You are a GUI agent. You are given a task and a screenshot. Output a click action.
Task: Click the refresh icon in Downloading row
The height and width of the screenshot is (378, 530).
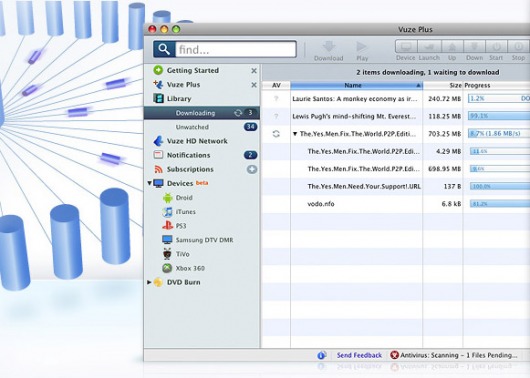[x=238, y=113]
